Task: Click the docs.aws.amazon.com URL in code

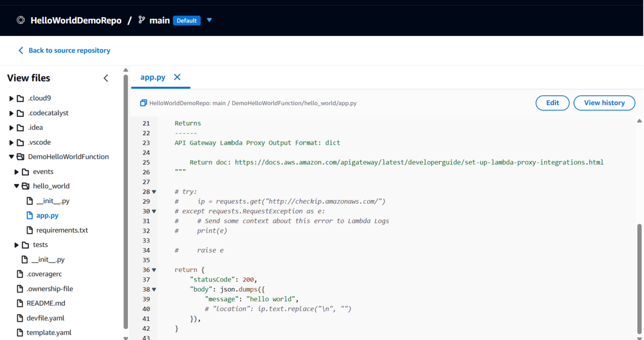Action: (419, 162)
